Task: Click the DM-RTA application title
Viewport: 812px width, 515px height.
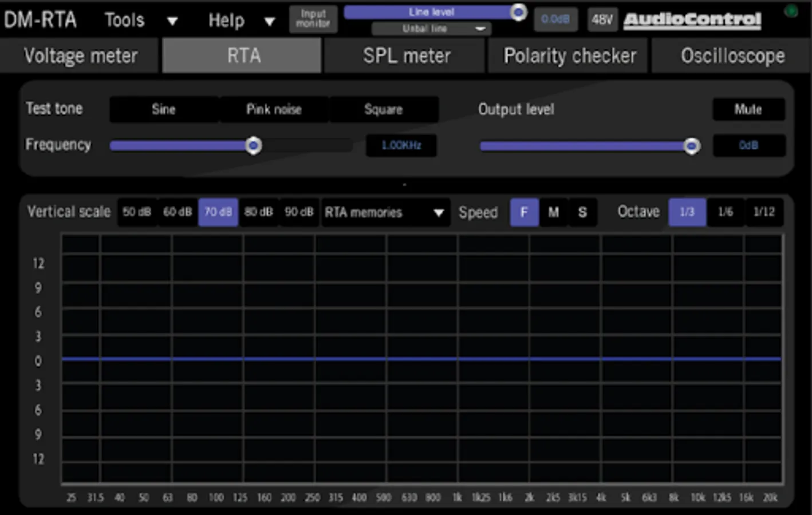Action: pos(40,20)
